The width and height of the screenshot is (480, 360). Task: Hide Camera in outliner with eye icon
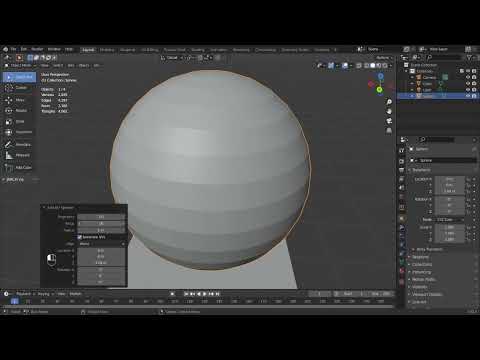point(468,77)
